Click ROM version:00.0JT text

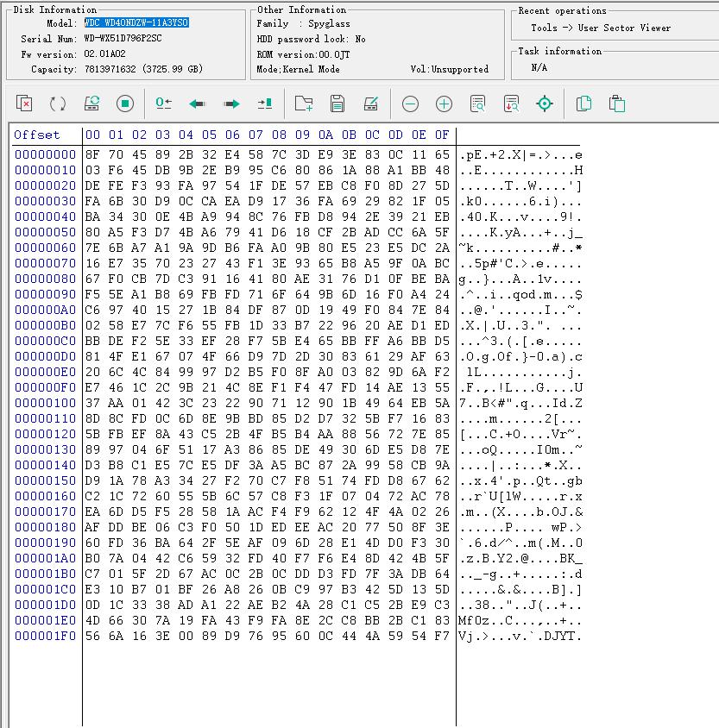point(303,54)
